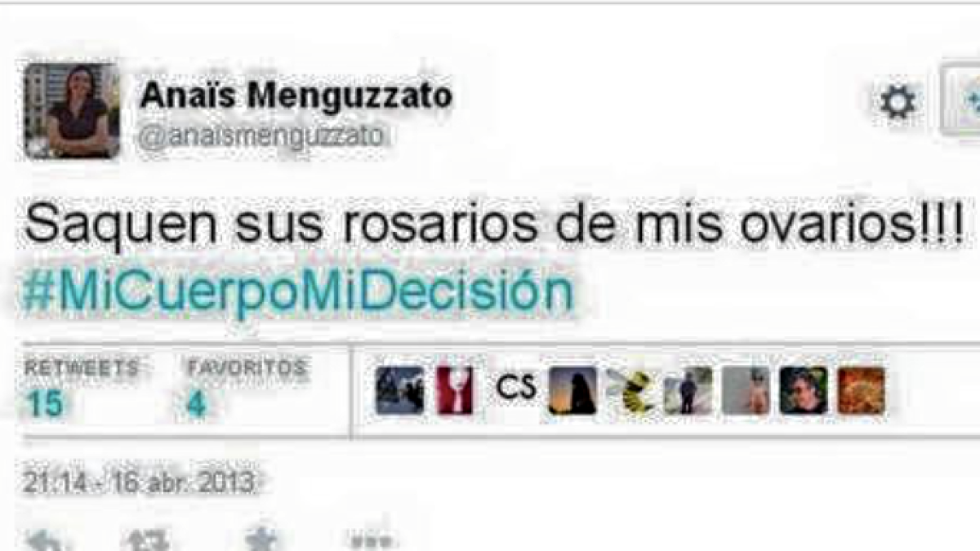Click the fiery orange-red avatar
Viewport: 980px width, 551px height.
pyautogui.click(x=861, y=390)
